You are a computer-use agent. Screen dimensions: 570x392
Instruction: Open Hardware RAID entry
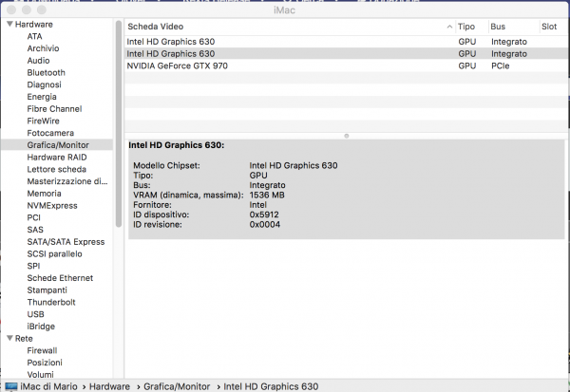[57, 157]
